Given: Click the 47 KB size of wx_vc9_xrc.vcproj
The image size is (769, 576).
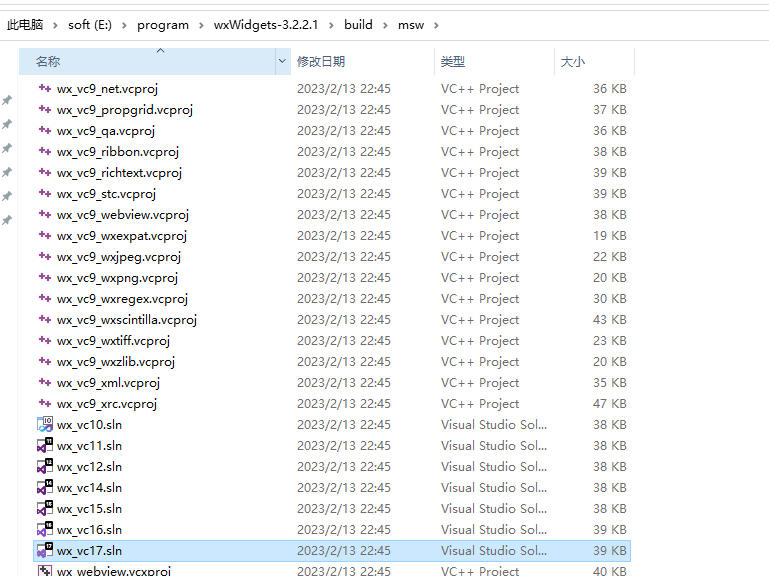Looking at the screenshot, I should pyautogui.click(x=610, y=403).
